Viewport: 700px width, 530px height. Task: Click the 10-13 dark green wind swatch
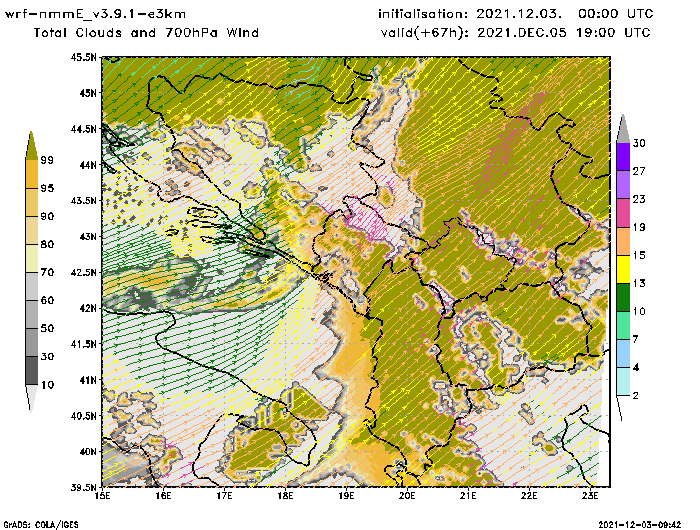[623, 297]
